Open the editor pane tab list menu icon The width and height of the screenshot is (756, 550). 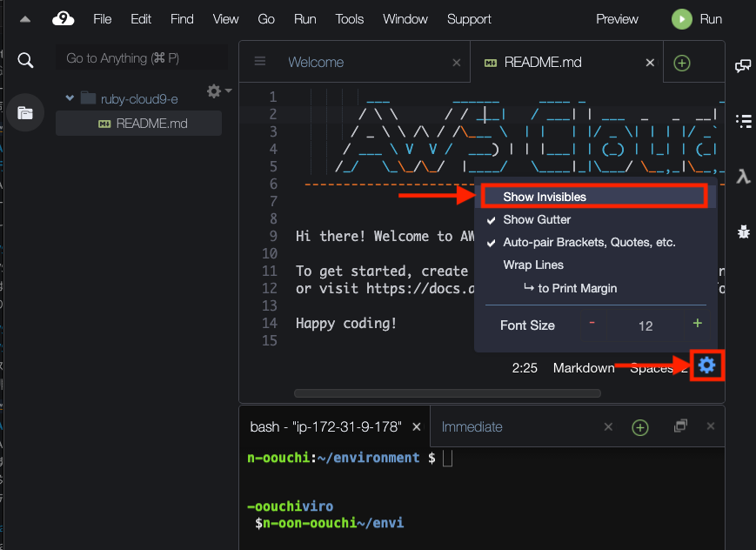(x=260, y=61)
